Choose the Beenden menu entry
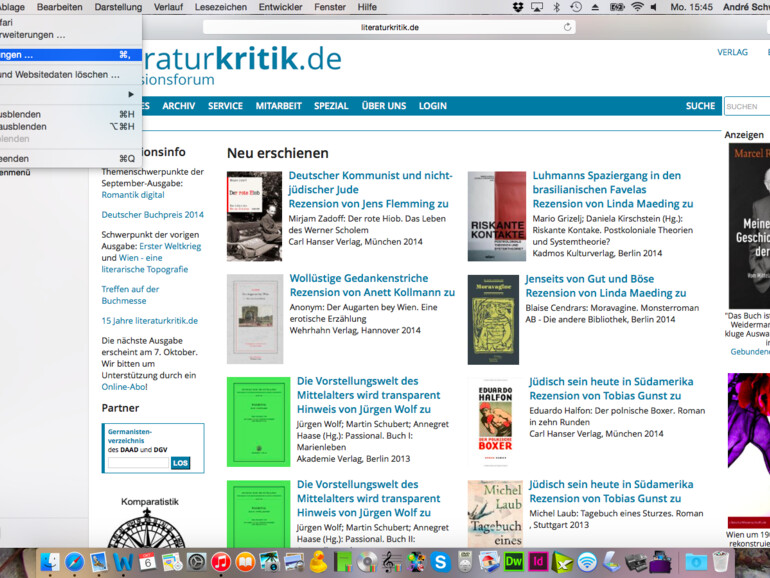 point(71,159)
